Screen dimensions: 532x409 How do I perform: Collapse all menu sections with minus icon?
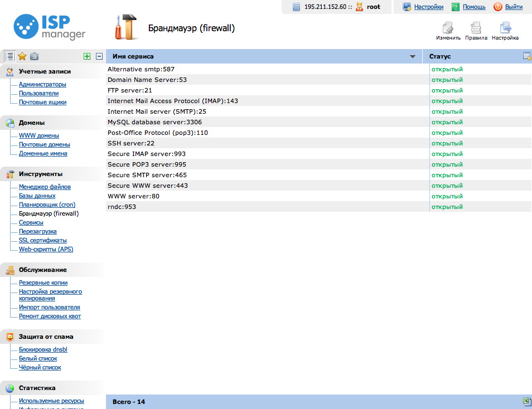(99, 56)
